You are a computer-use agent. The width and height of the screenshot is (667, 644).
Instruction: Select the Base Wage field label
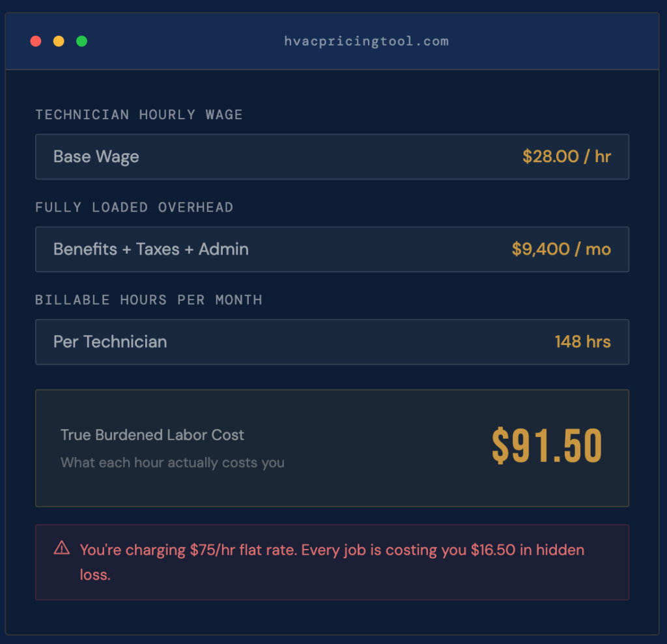pos(96,157)
